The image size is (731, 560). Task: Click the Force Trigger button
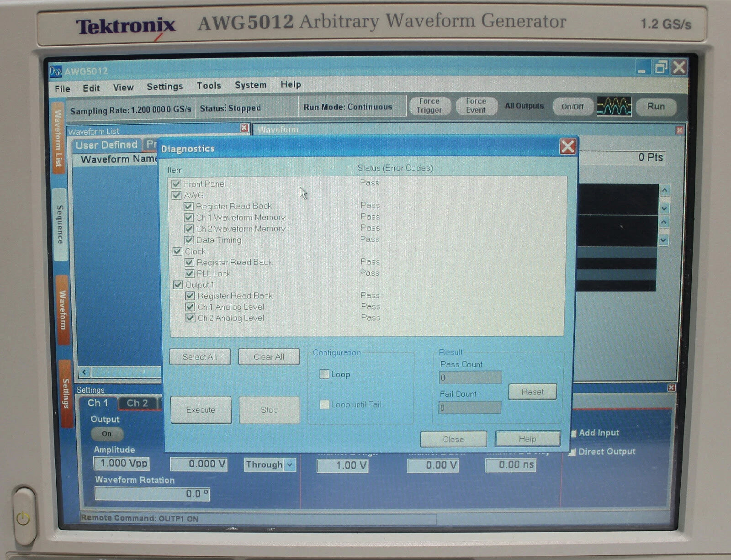(x=429, y=106)
